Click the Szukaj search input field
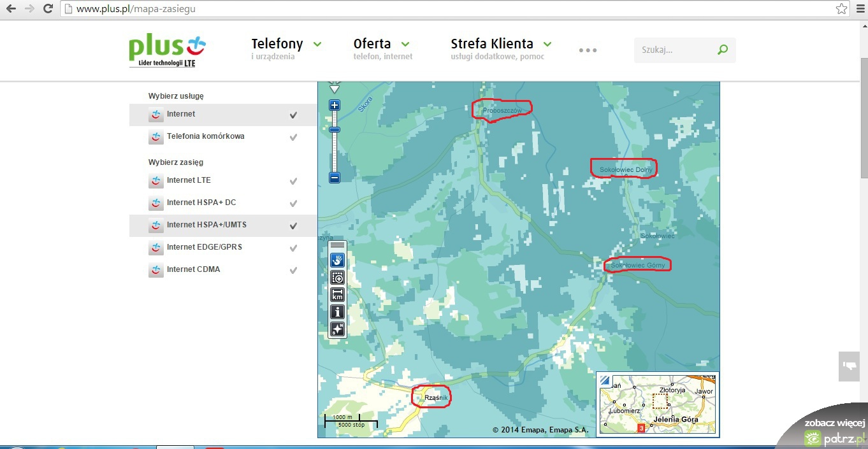The height and width of the screenshot is (449, 868). coord(676,50)
